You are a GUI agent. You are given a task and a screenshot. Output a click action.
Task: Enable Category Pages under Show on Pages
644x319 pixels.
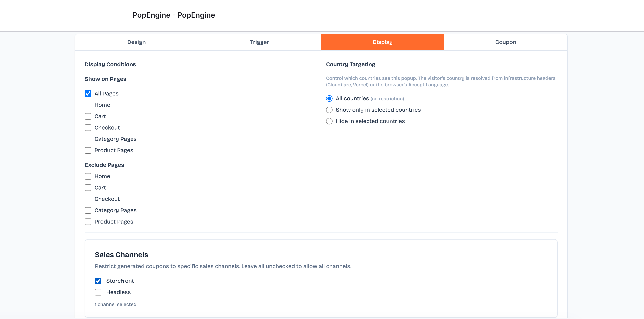pos(88,139)
